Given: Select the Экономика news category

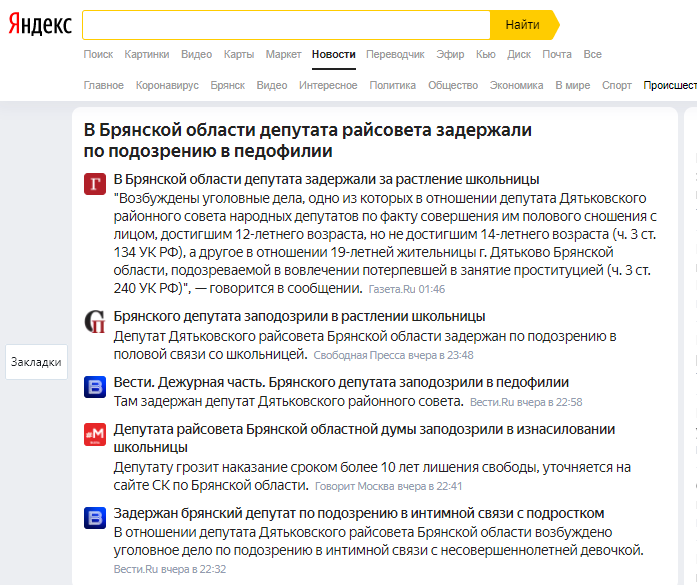Looking at the screenshot, I should (517, 85).
